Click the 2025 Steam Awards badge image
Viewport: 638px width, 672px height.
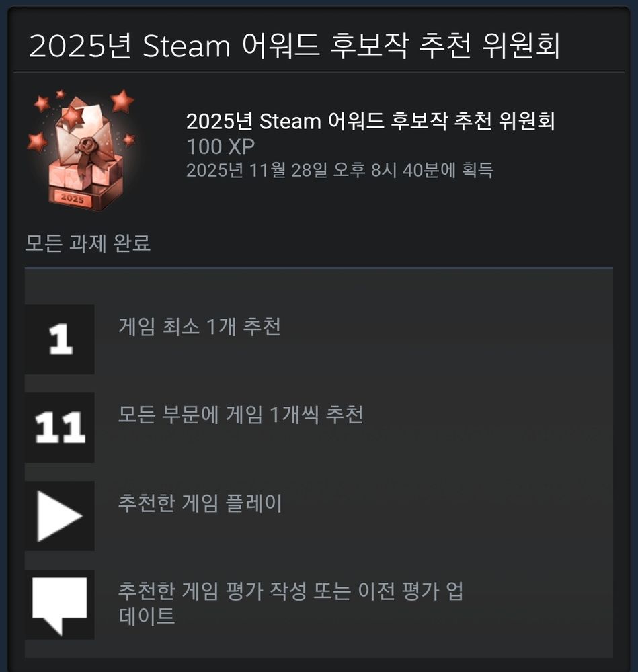pyautogui.click(x=81, y=150)
